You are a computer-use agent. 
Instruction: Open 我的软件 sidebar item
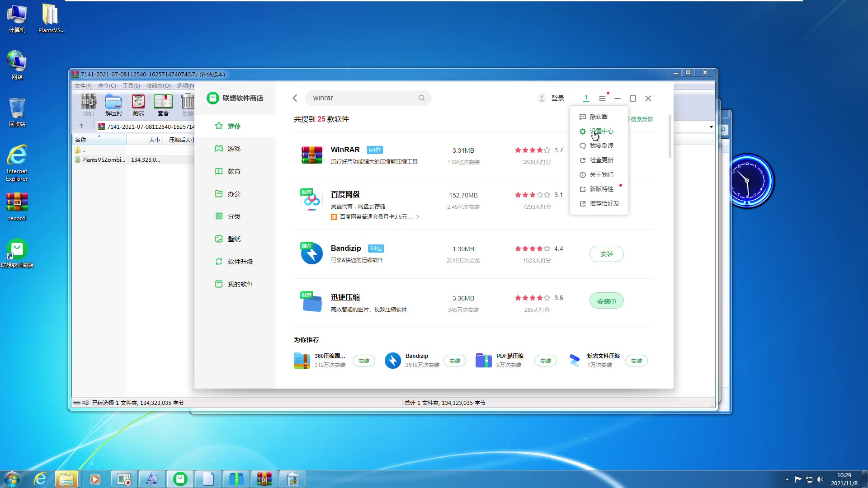click(235, 284)
